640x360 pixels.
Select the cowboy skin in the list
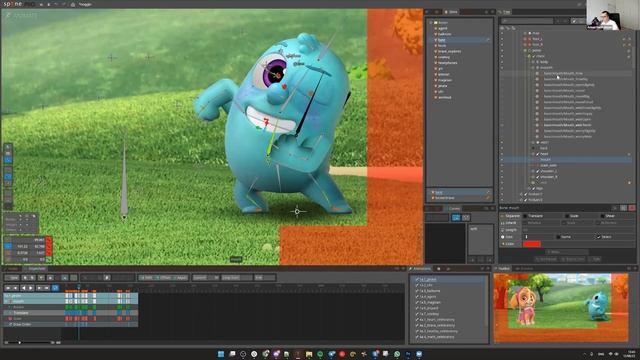tap(444, 57)
